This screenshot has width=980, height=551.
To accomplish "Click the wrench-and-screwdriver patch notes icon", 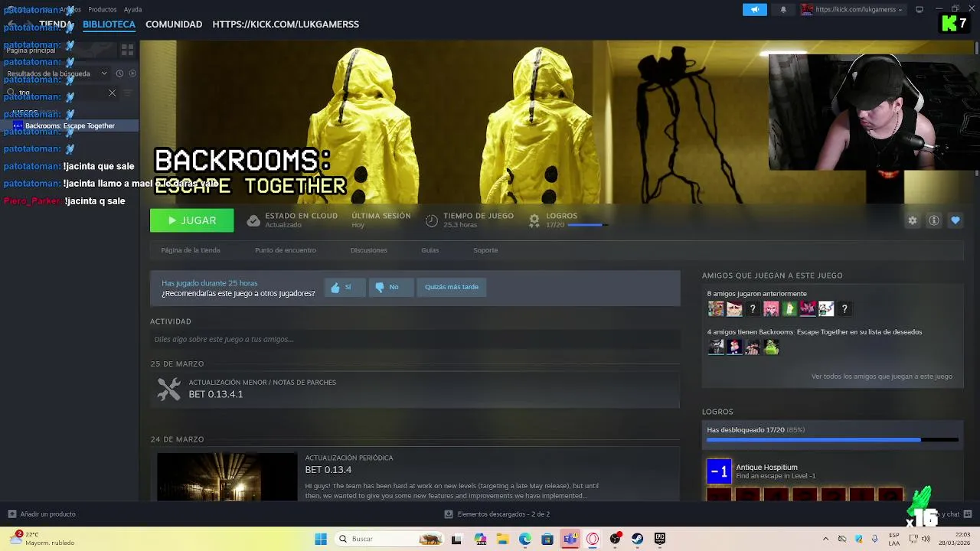I will 168,389.
